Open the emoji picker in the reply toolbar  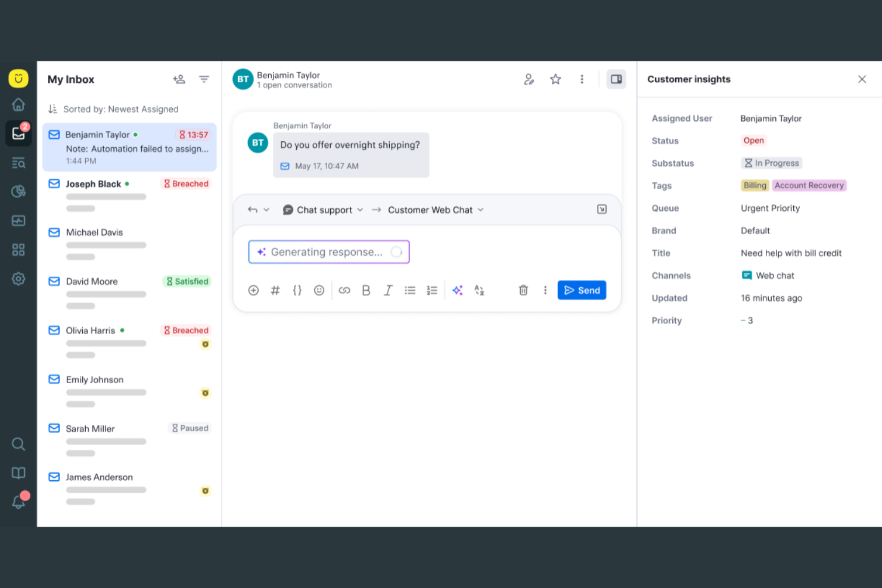pyautogui.click(x=319, y=290)
